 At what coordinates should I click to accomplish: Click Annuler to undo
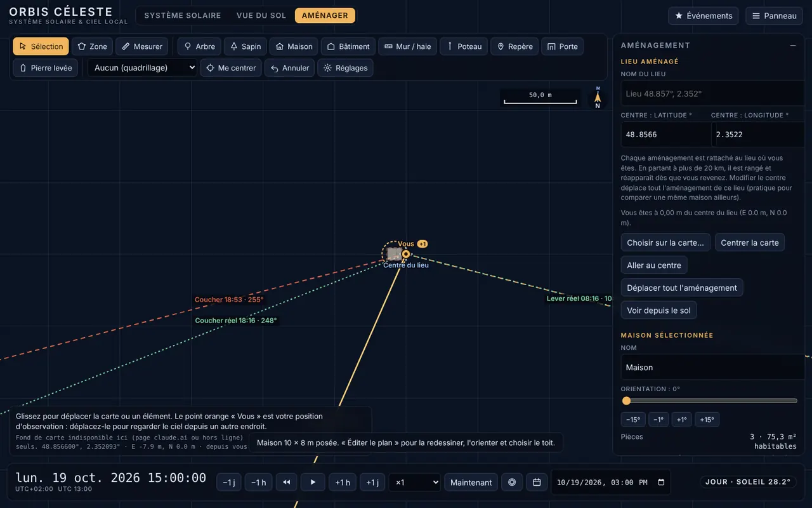coord(289,68)
